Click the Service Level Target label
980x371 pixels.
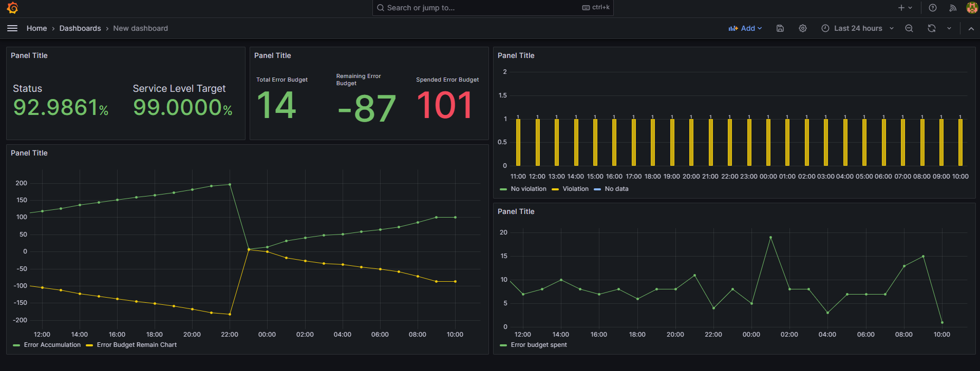click(179, 88)
